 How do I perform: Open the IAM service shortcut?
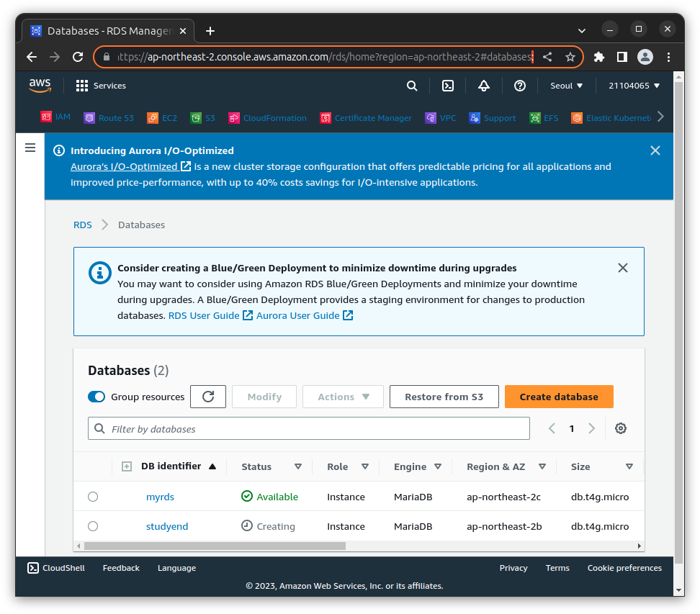pos(55,117)
